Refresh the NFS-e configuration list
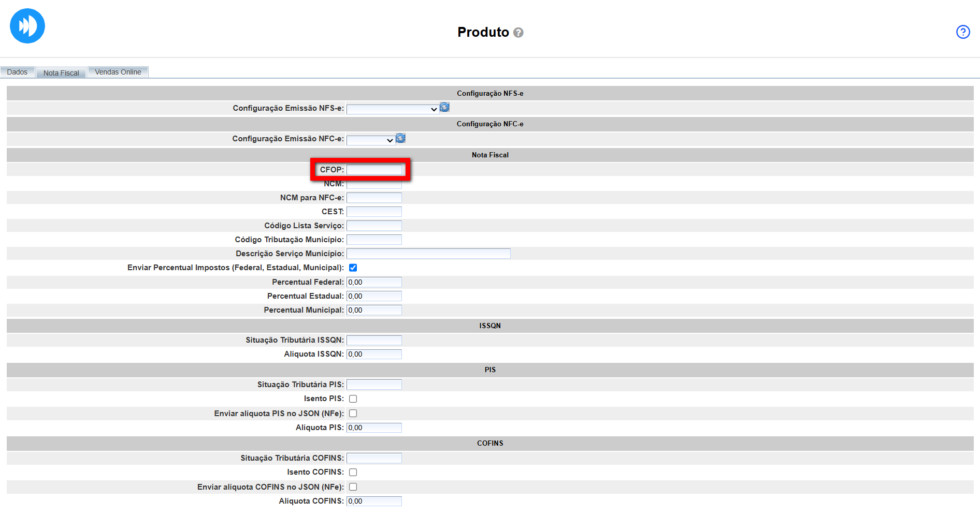 tap(444, 107)
